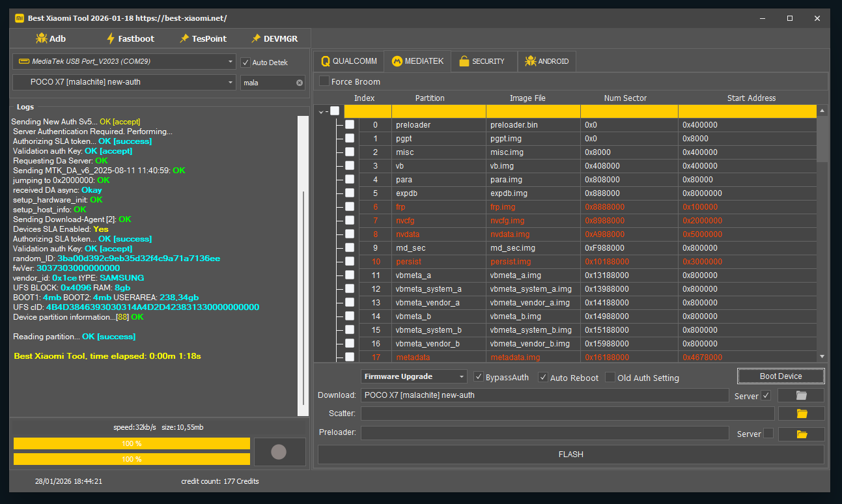This screenshot has width=842, height=504.
Task: Disable the Auto Detek checkbox
Action: point(246,63)
